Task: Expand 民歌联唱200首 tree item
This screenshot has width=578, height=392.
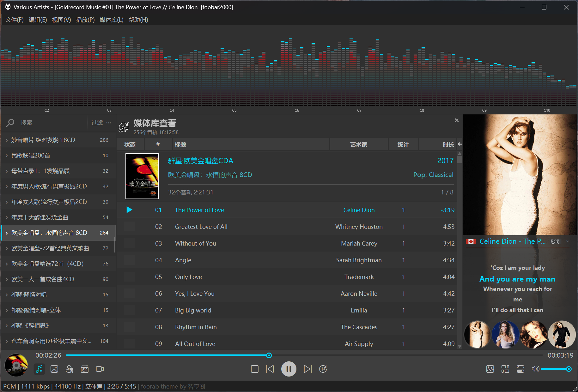Action: 7,156
